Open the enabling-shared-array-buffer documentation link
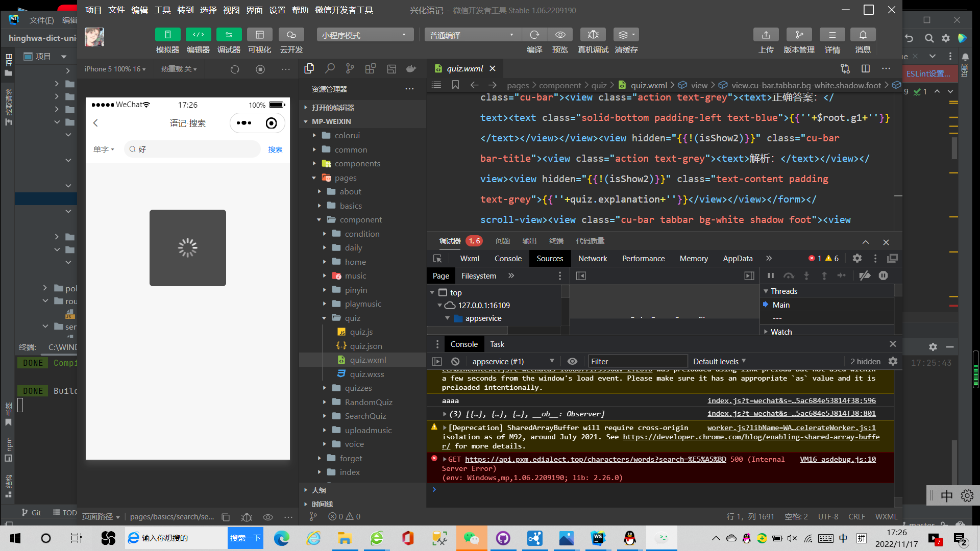Screen dimensions: 980x551 tap(751, 437)
